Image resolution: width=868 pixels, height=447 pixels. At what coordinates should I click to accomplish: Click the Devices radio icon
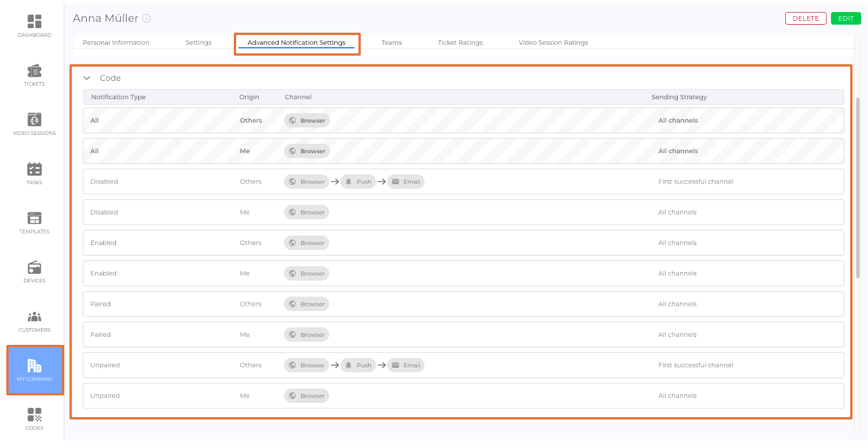pos(34,268)
